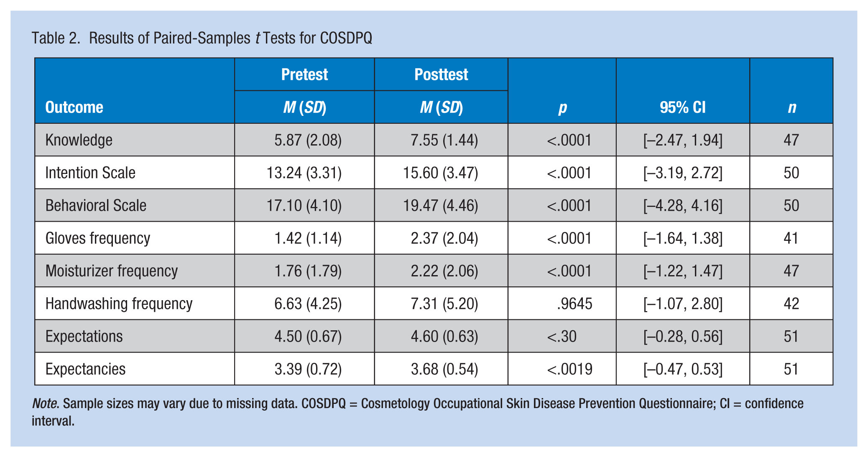868x457 pixels.
Task: Select the 5.87 (2.08) pretest cell
Action: 308,140
